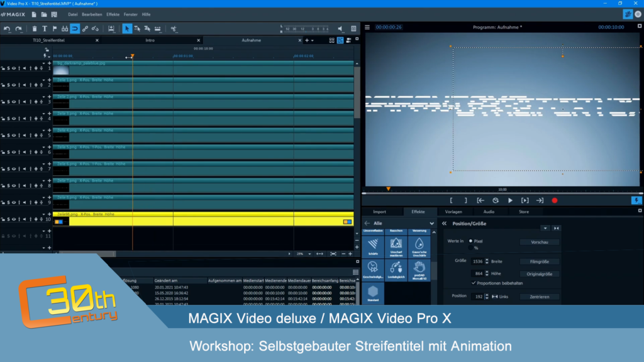644x362 pixels.
Task: Click the bg_darkramp_paleblue.jpg clip thumbnail
Action: coord(61,70)
